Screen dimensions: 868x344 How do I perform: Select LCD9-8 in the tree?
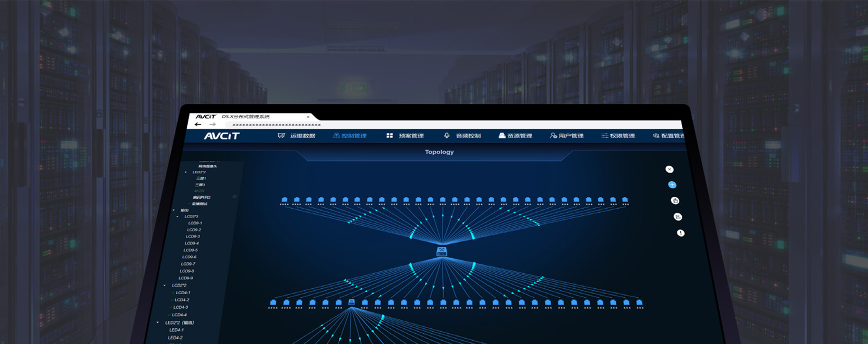tap(187, 271)
